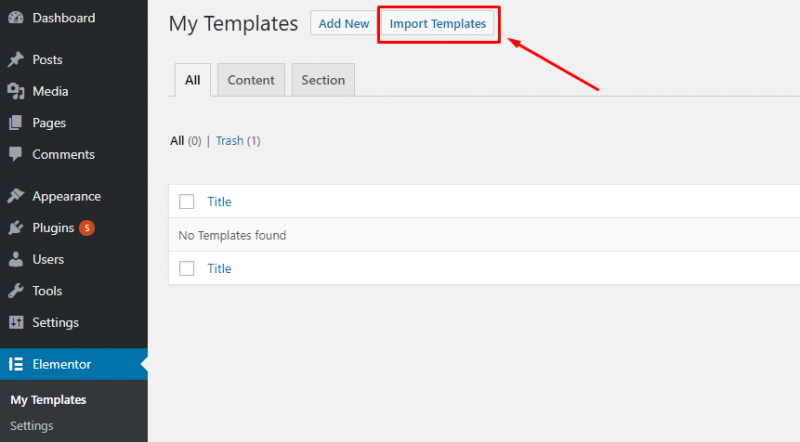Open Tools via the wrench icon
Image resolution: width=800 pixels, height=442 pixels.
click(16, 291)
